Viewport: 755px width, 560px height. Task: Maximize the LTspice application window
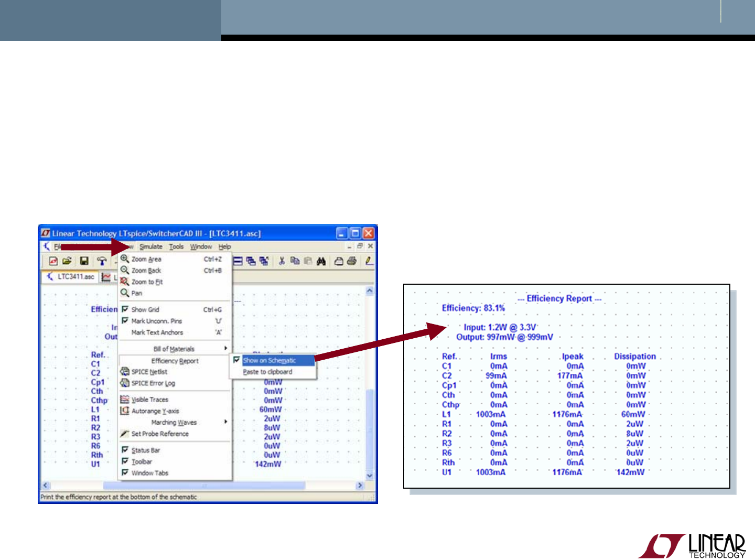(x=355, y=233)
